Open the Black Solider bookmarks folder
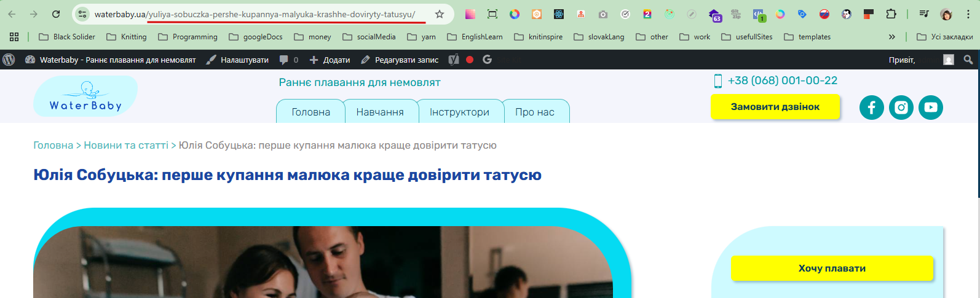Viewport: 980px width, 298px height. point(67,37)
